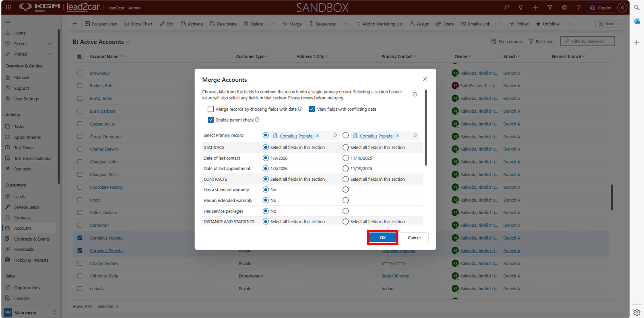
Task: Choose 11/19/2025 for Date of last appointment
Action: coord(345,169)
